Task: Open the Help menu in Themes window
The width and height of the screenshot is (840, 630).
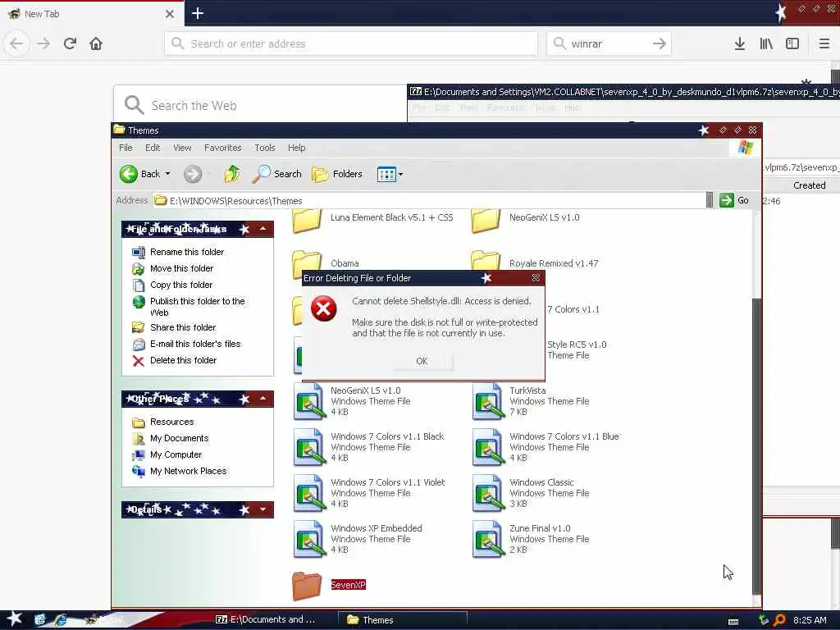Action: (x=296, y=148)
